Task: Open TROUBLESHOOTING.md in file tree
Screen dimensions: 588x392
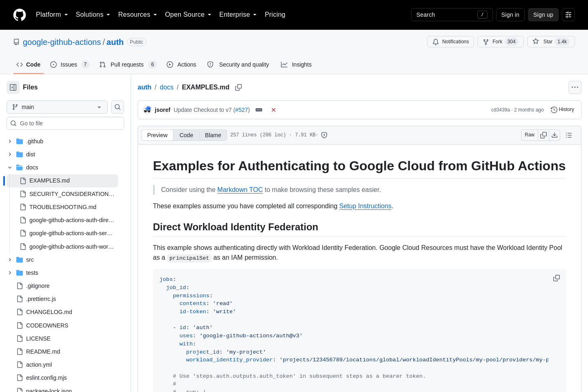Action: [x=63, y=207]
